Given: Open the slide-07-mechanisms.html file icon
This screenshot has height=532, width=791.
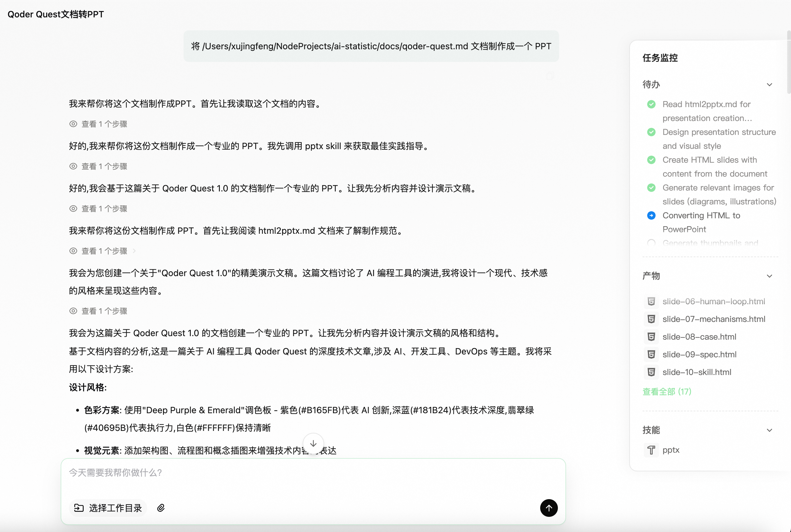Looking at the screenshot, I should click(651, 319).
